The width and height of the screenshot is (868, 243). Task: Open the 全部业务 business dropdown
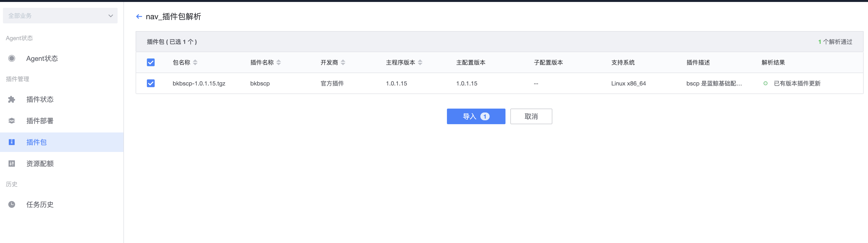click(x=60, y=16)
